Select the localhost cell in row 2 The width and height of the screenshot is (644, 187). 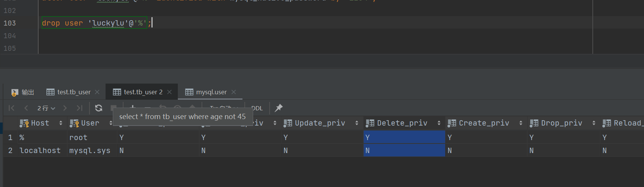40,150
